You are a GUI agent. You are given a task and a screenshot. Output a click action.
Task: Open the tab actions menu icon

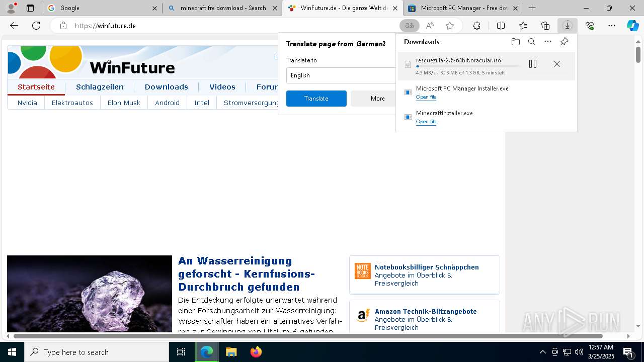(30, 8)
